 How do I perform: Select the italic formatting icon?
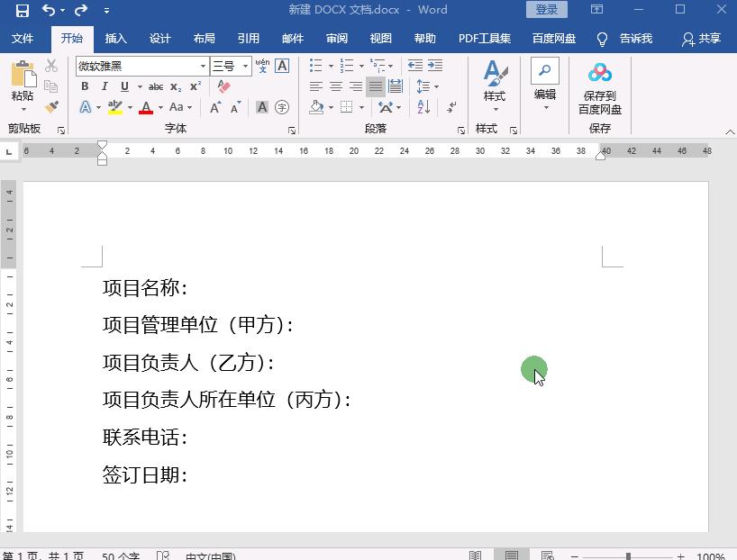pyautogui.click(x=105, y=86)
